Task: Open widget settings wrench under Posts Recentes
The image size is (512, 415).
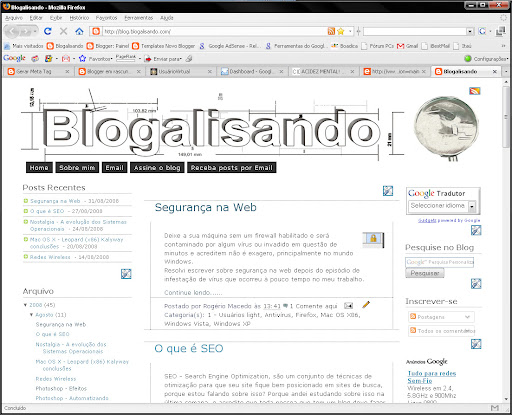Action: pos(126,274)
